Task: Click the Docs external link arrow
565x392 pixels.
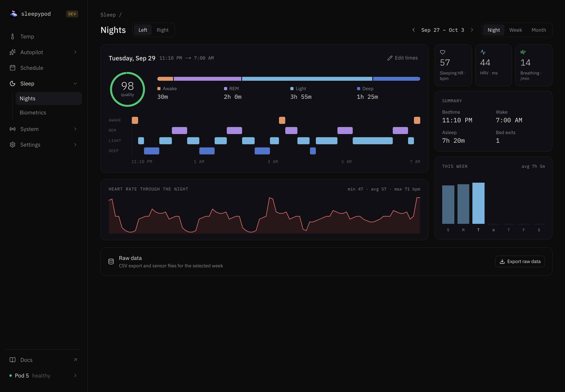Action: click(75, 360)
